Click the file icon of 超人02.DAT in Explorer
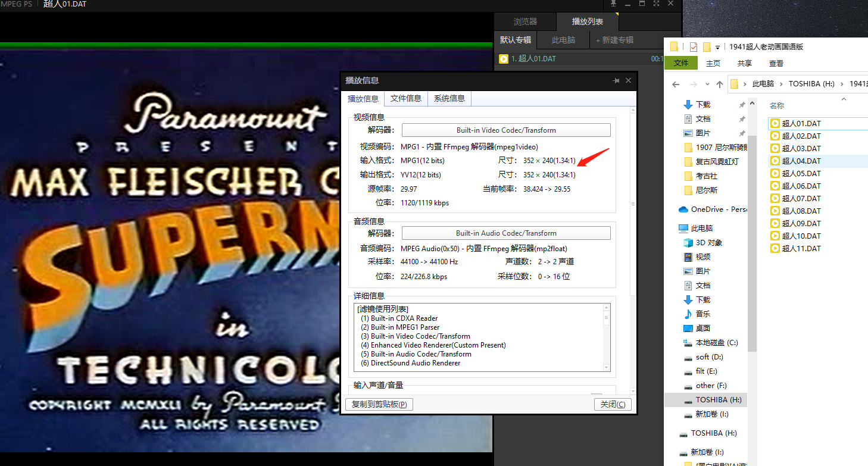This screenshot has width=868, height=466. [x=775, y=136]
